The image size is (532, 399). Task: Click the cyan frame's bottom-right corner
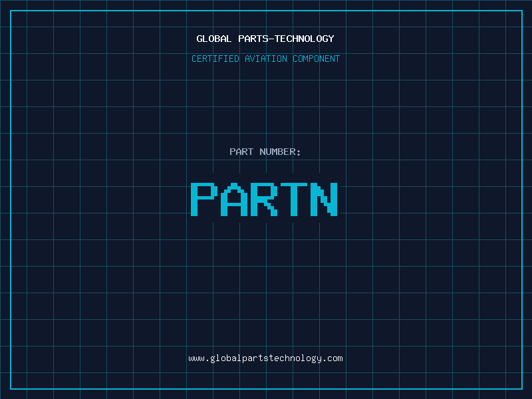[x=521, y=388]
